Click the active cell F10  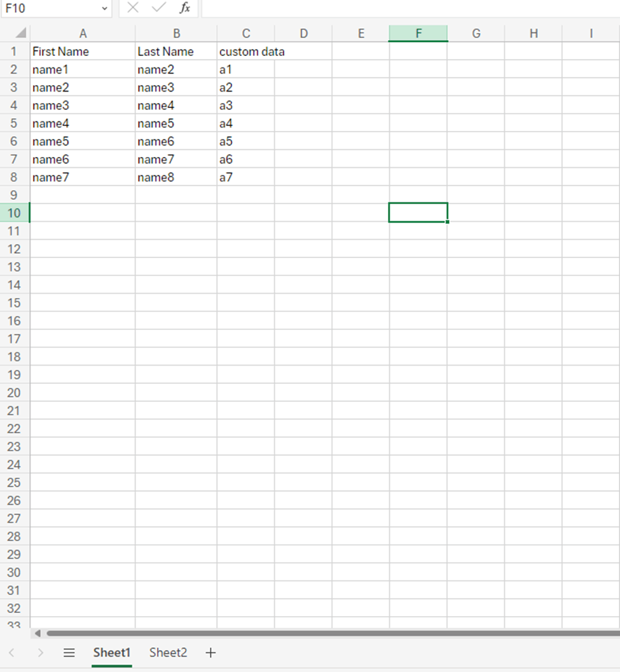[418, 212]
